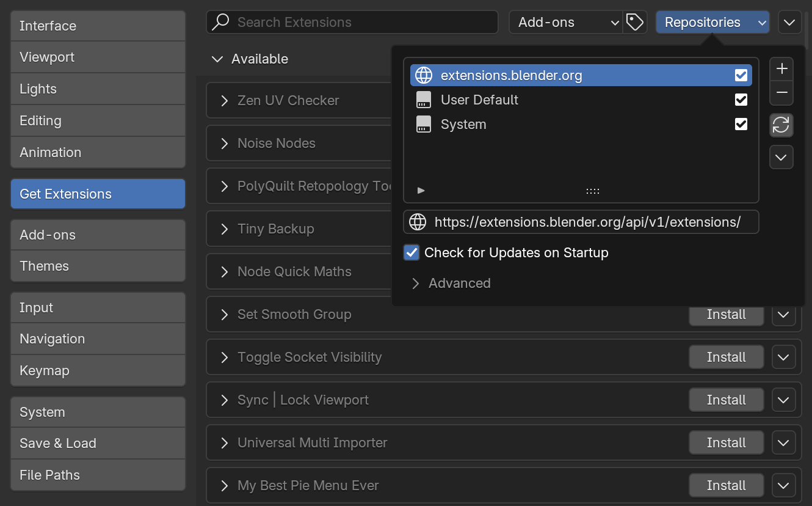Click disk icon next to System repository
The height and width of the screenshot is (506, 812).
click(x=423, y=124)
